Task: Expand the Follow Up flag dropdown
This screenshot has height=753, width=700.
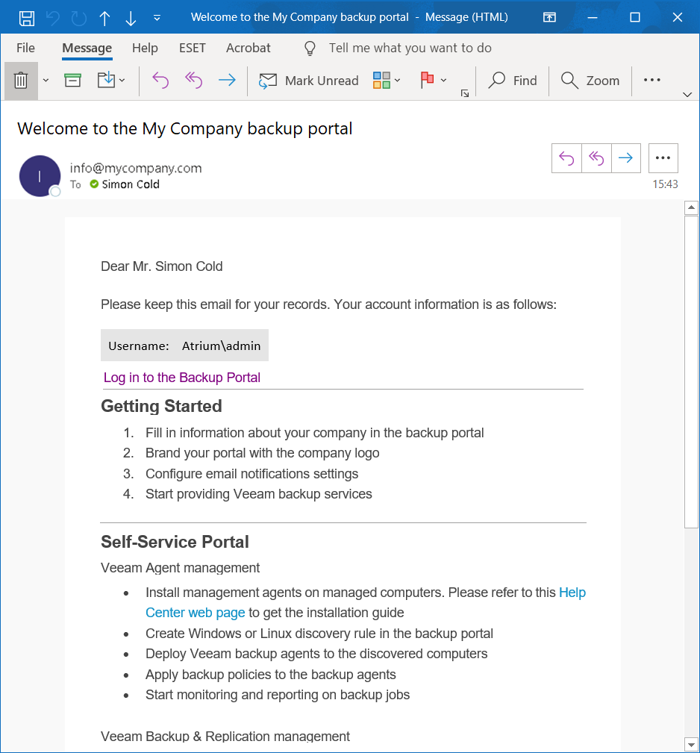Action: click(443, 80)
